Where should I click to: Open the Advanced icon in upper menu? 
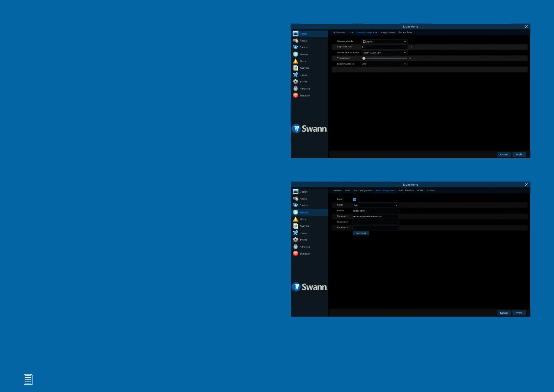click(295, 89)
